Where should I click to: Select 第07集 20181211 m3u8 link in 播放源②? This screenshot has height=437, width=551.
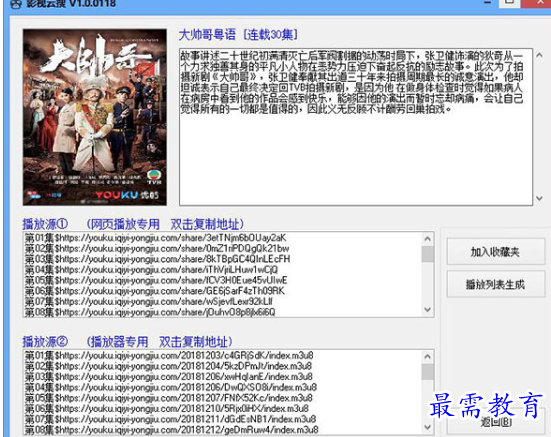[x=170, y=419]
